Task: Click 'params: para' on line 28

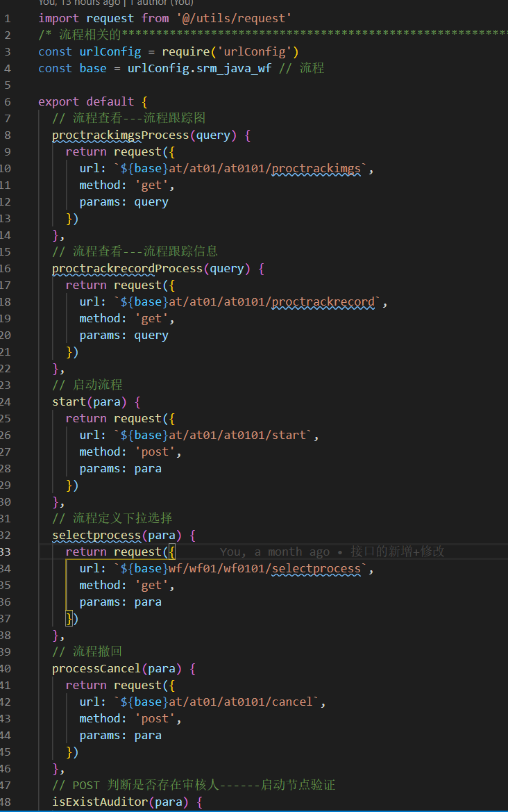Action: coord(121,469)
